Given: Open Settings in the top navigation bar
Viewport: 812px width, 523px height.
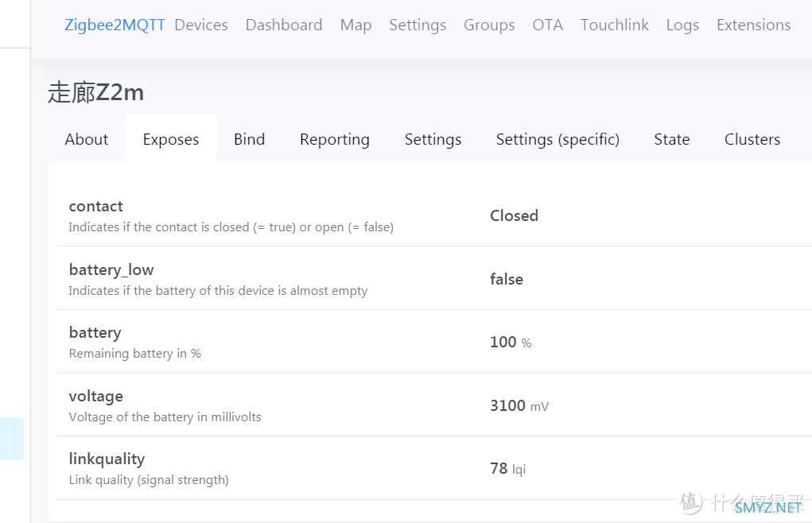Looking at the screenshot, I should pos(418,25).
